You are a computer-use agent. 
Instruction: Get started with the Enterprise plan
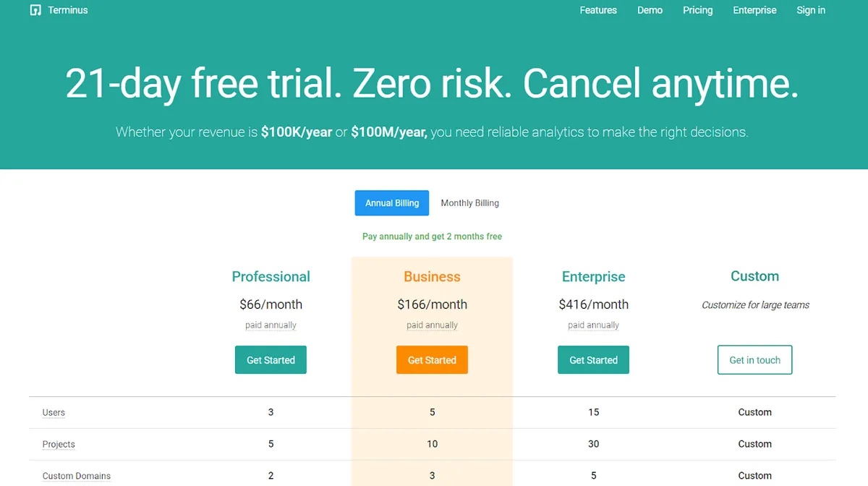(593, 359)
